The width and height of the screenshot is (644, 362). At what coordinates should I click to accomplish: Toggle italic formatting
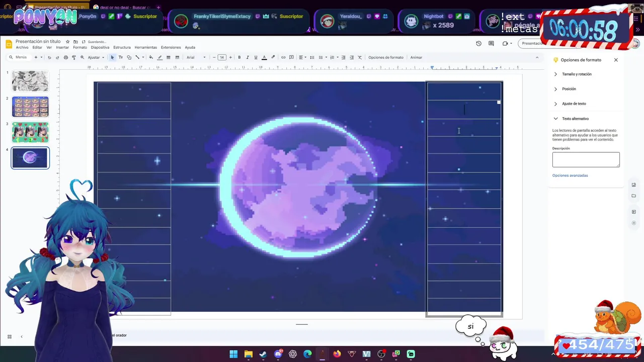tap(248, 57)
